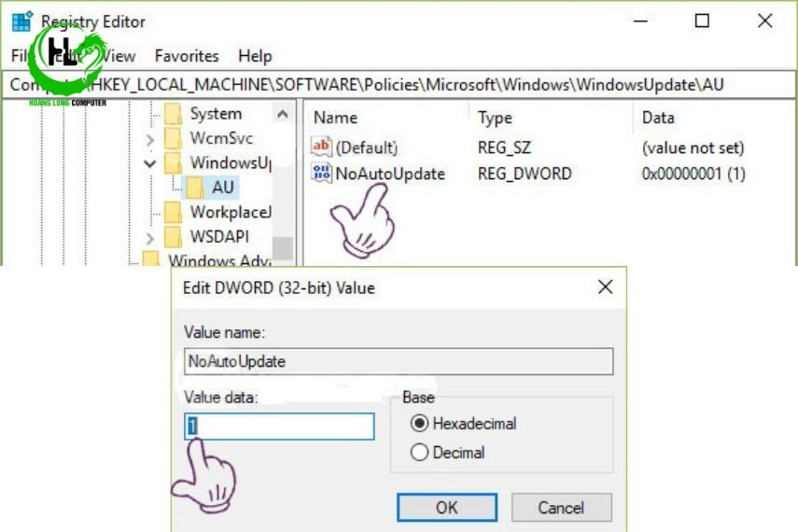Select the WSDAPI tree item
The height and width of the screenshot is (532, 798).
tap(219, 236)
